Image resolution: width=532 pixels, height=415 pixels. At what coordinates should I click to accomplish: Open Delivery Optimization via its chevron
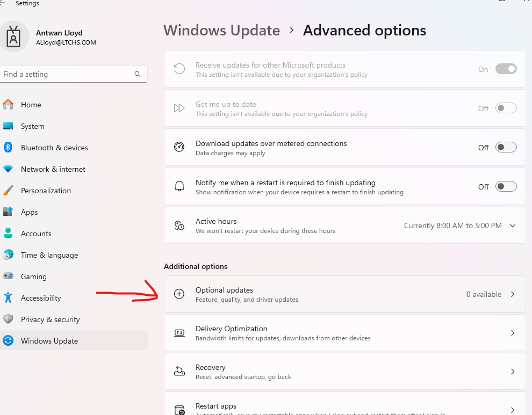[513, 333]
